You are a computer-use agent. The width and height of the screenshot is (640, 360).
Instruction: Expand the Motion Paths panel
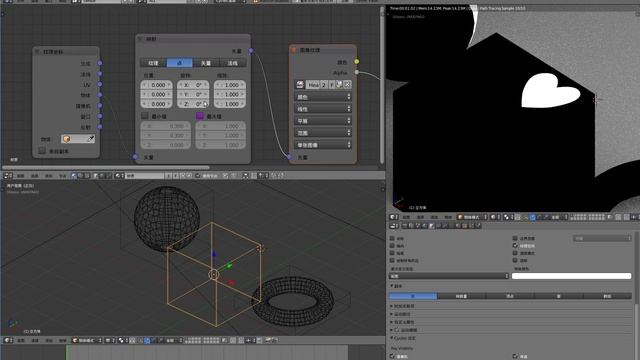pyautogui.click(x=391, y=314)
